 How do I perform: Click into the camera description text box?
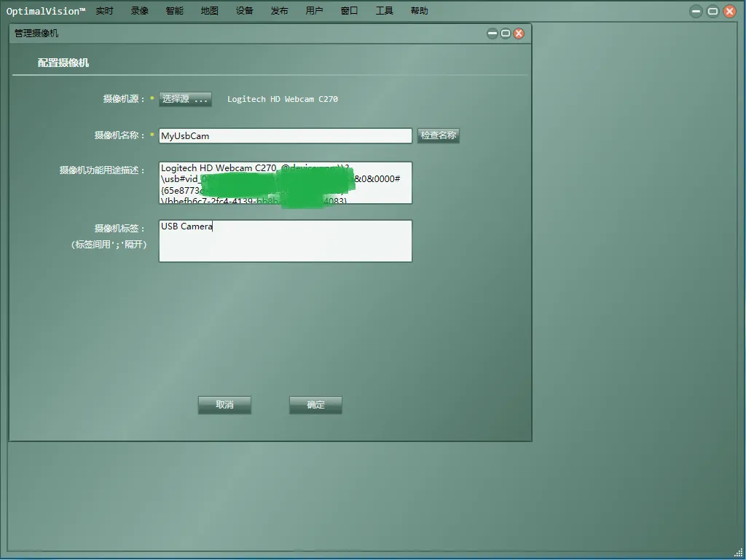coord(286,183)
